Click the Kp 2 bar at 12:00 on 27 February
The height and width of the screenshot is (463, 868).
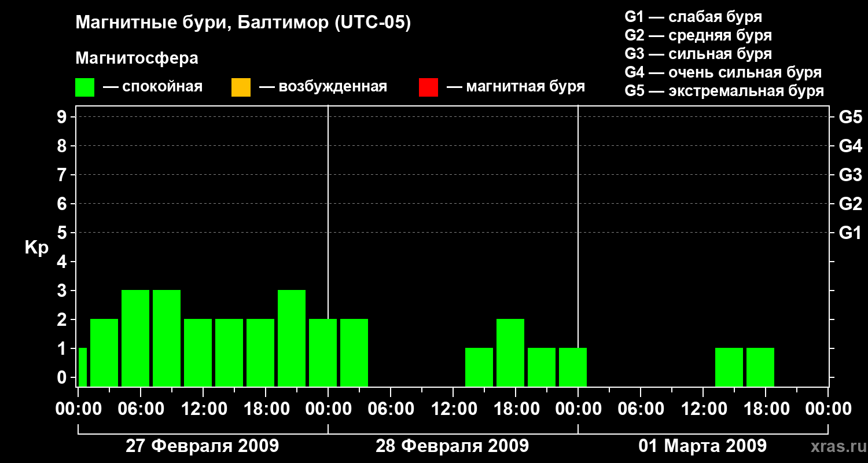click(x=198, y=352)
